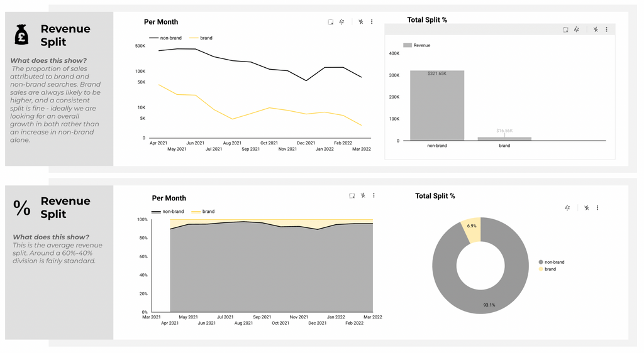Open the three-dot menu above the Revenue bar chart
The height and width of the screenshot is (353, 644).
pos(606,30)
